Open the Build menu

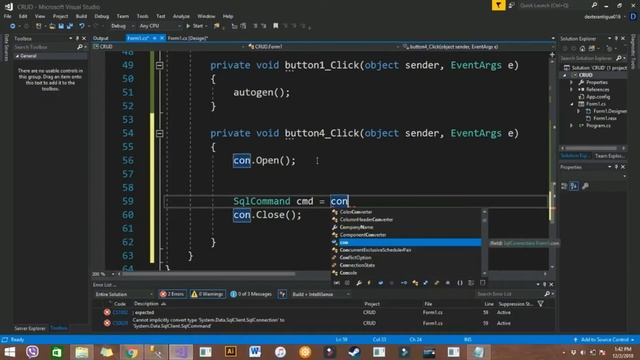tap(81, 16)
